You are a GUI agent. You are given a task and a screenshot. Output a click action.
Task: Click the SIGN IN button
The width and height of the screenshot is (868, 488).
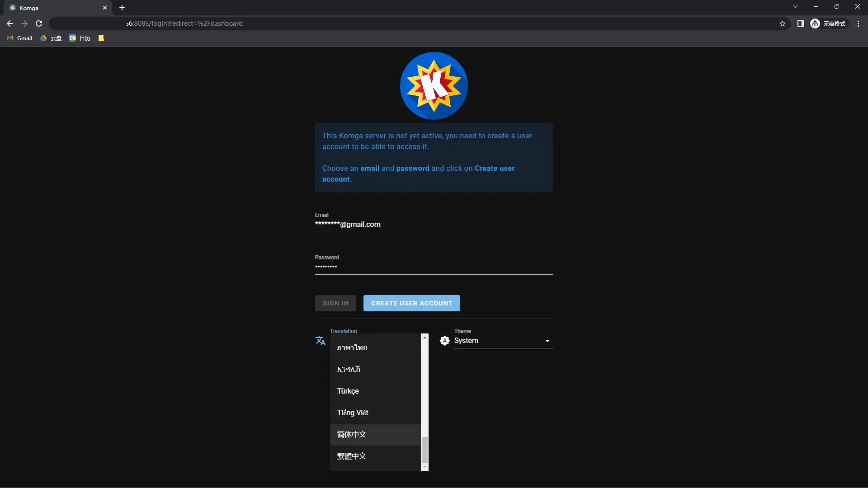335,303
